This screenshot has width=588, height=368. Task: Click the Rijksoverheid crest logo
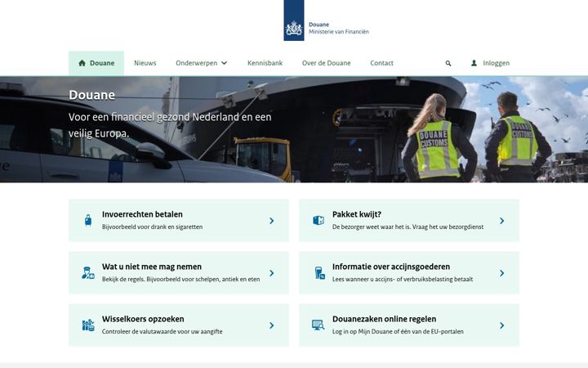294,20
